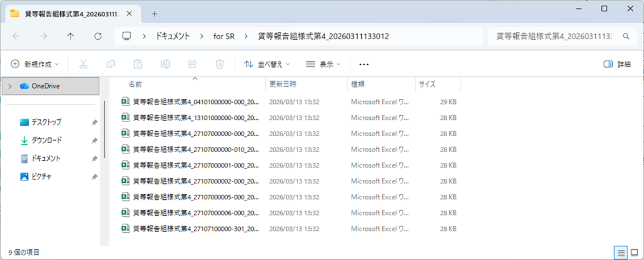Open ピクチャ in quick access

click(41, 177)
